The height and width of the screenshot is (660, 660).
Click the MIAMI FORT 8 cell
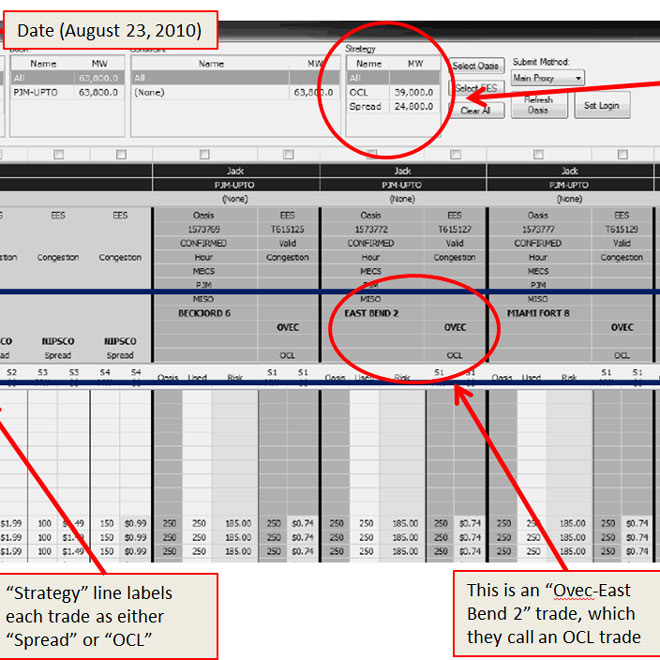pos(539,313)
